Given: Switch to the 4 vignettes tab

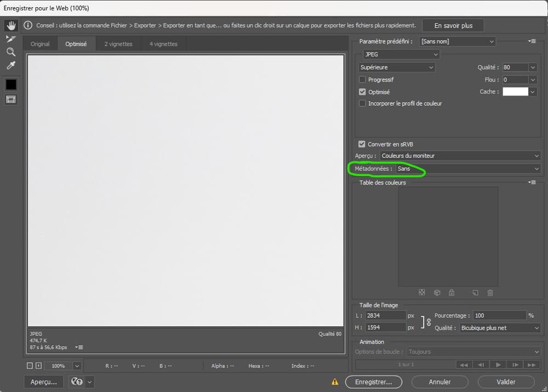Looking at the screenshot, I should [x=163, y=44].
